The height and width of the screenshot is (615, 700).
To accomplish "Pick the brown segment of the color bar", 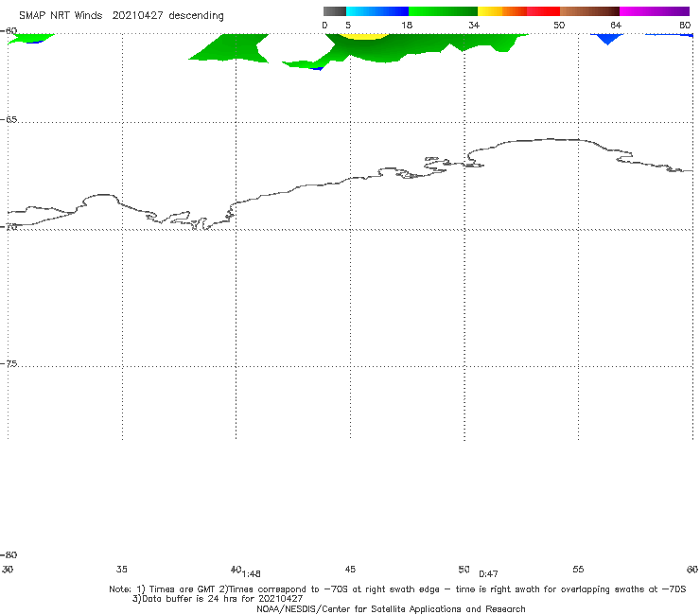I will (x=589, y=11).
